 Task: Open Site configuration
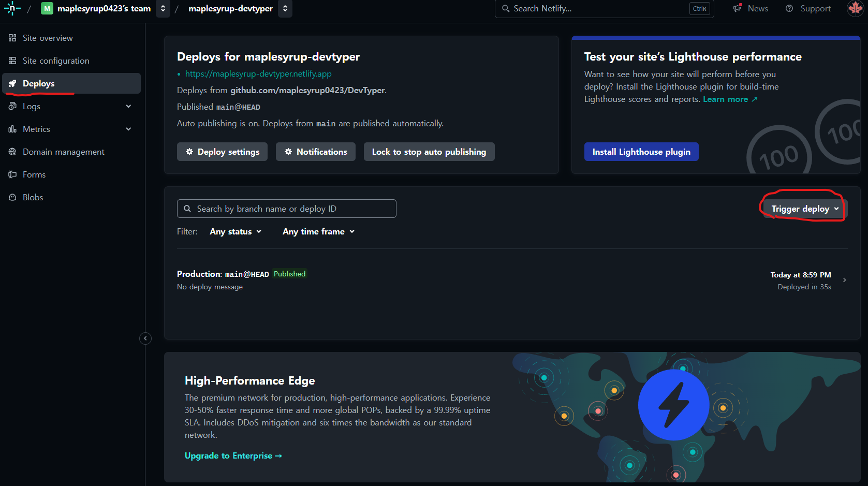click(71, 61)
